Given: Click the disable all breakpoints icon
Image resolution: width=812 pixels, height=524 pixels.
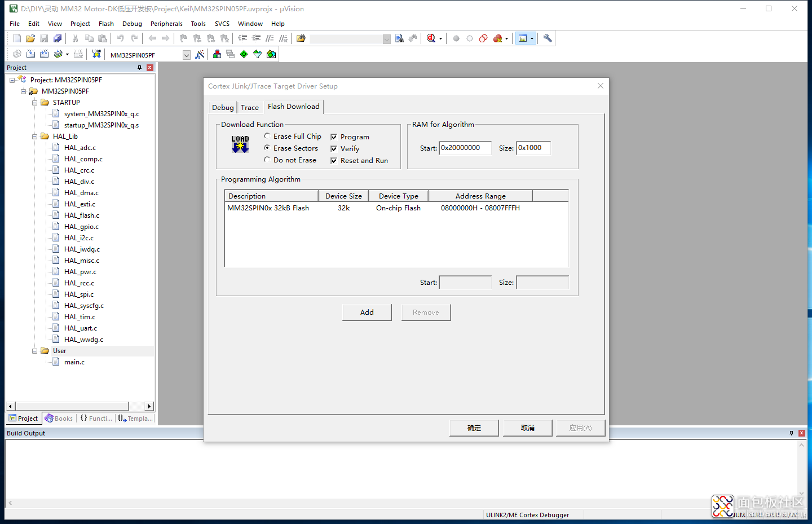Looking at the screenshot, I should tap(483, 38).
